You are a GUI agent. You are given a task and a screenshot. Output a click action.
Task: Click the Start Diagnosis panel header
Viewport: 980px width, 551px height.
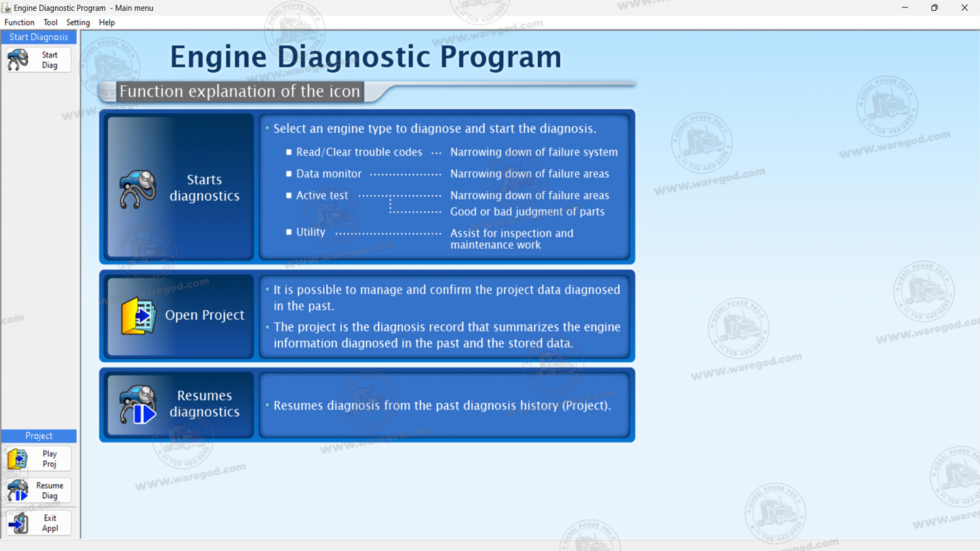[x=38, y=37]
